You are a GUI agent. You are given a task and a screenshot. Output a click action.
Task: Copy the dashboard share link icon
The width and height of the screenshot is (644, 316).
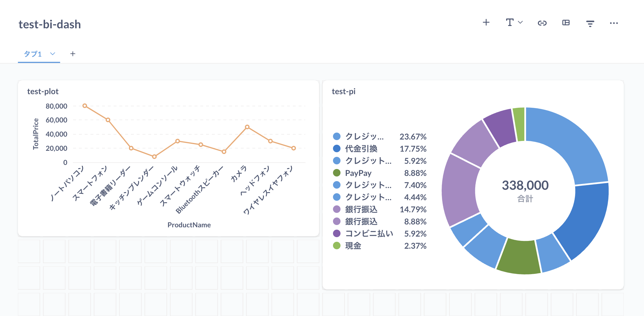[542, 23]
